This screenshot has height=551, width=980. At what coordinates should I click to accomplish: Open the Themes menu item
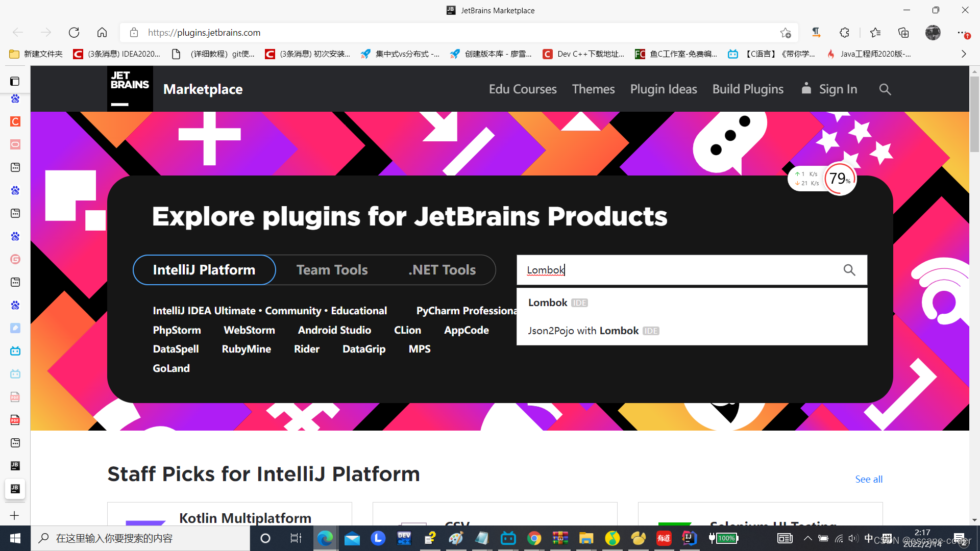pos(593,89)
